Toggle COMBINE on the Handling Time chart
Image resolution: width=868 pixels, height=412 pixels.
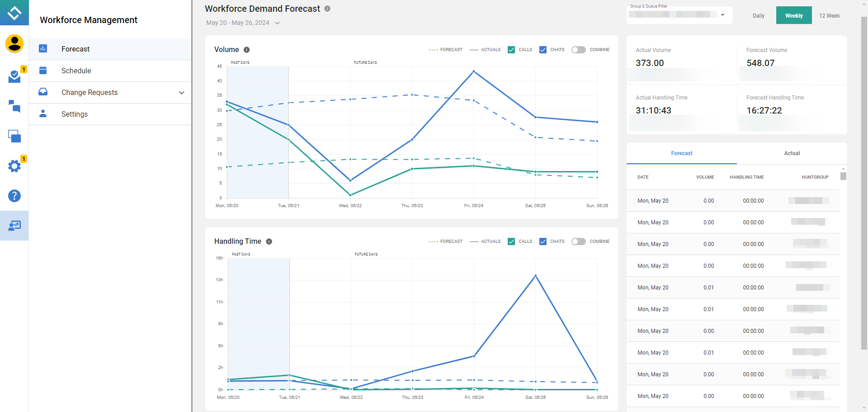click(578, 242)
